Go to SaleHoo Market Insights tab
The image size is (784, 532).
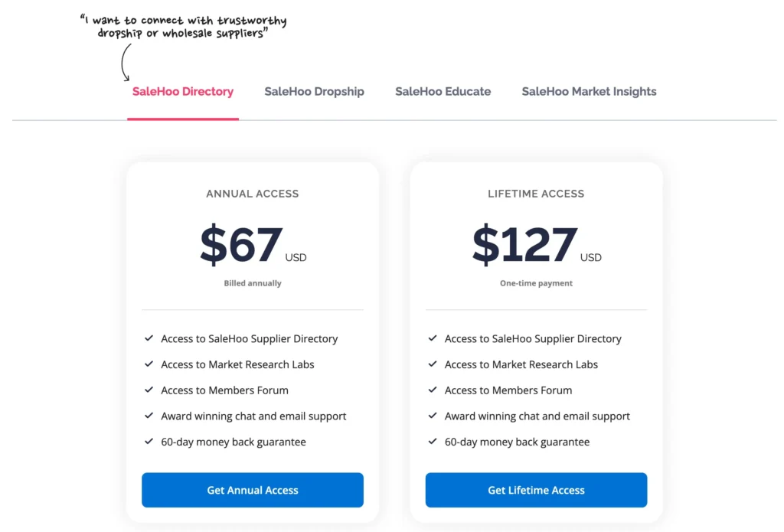589,92
